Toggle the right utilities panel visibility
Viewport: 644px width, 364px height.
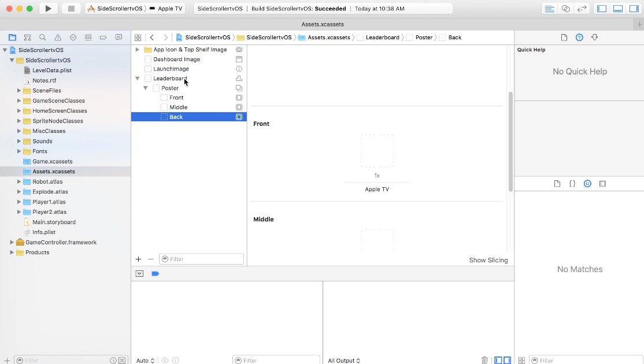[634, 8]
